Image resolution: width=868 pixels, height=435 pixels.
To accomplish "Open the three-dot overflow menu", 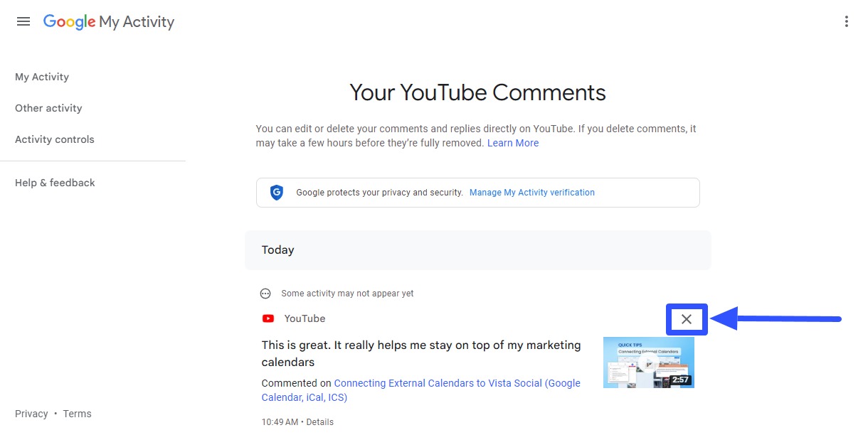I will click(846, 21).
